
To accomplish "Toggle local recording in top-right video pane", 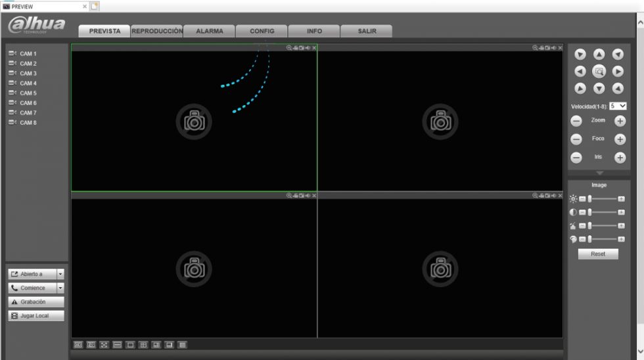I will click(541, 48).
